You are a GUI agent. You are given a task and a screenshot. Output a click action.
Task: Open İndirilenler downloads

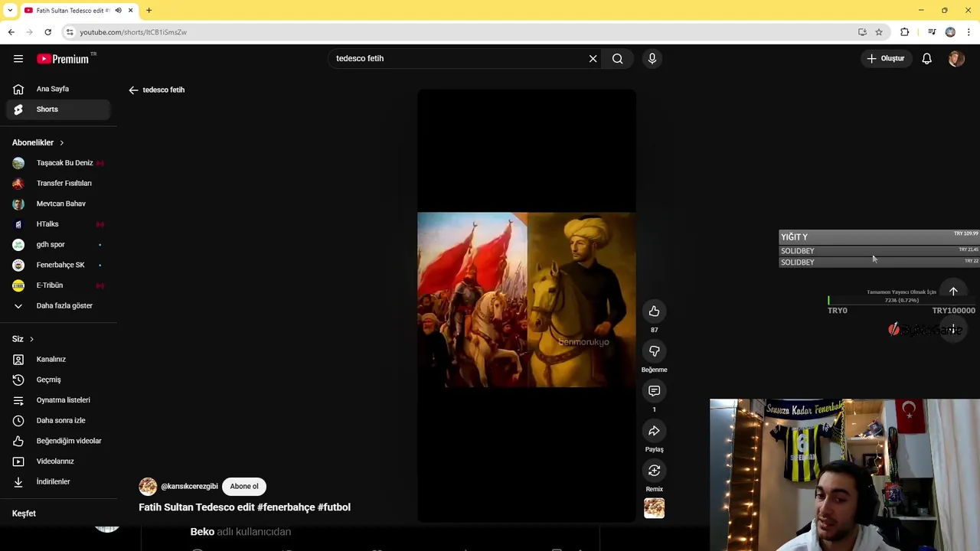click(x=58, y=481)
